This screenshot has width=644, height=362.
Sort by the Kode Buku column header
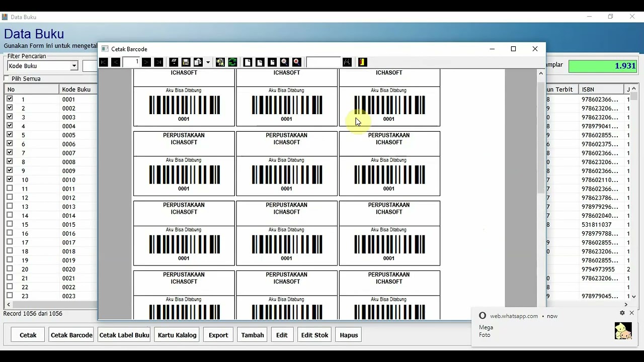[x=78, y=89]
